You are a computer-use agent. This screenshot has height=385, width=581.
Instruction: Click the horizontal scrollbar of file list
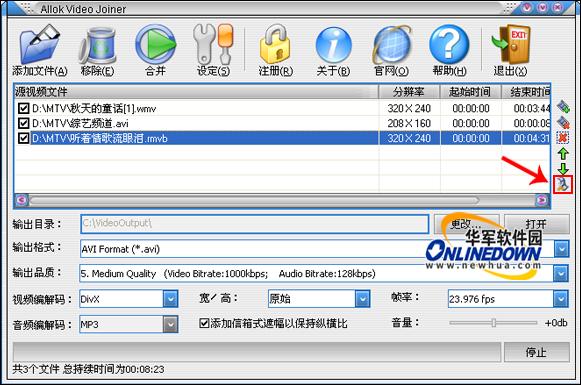tap(255, 200)
